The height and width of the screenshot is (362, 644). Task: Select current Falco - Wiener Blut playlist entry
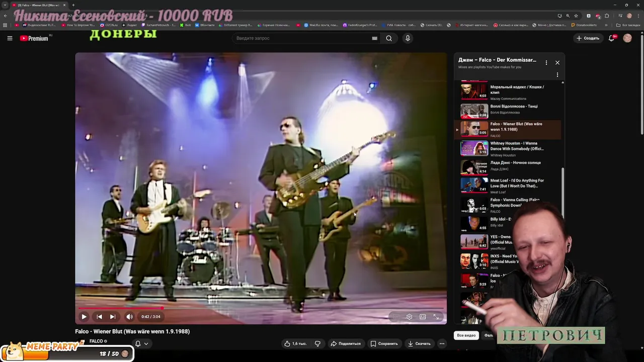(508, 129)
